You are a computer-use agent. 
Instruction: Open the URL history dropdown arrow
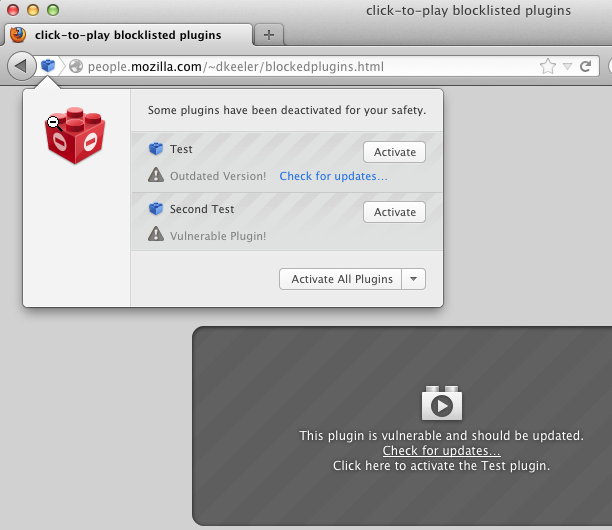pyautogui.click(x=567, y=67)
